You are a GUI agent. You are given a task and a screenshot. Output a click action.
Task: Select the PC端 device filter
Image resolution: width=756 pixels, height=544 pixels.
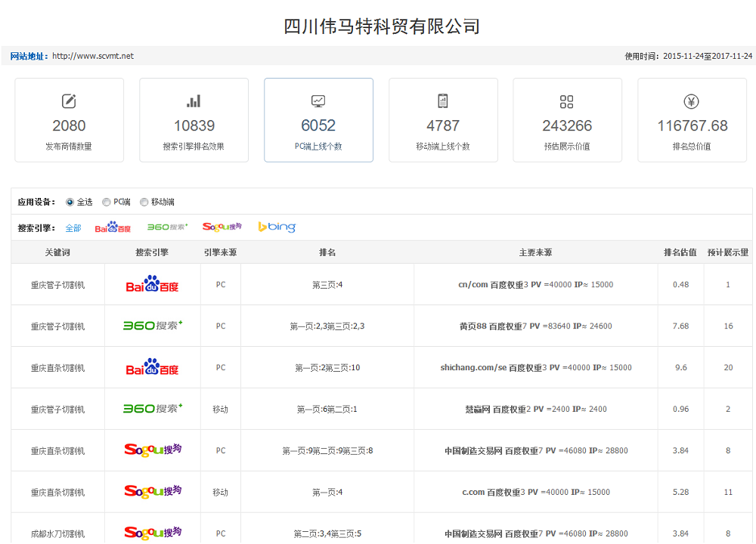(x=105, y=202)
